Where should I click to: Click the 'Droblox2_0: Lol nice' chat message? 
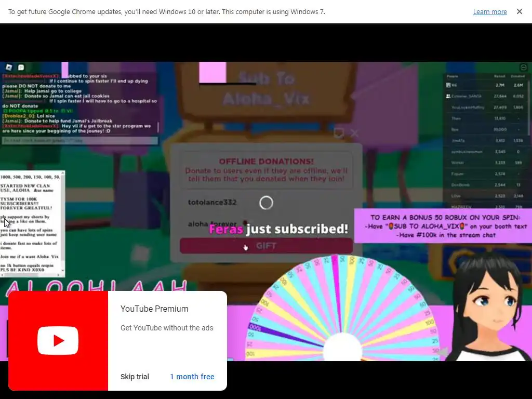29,116
